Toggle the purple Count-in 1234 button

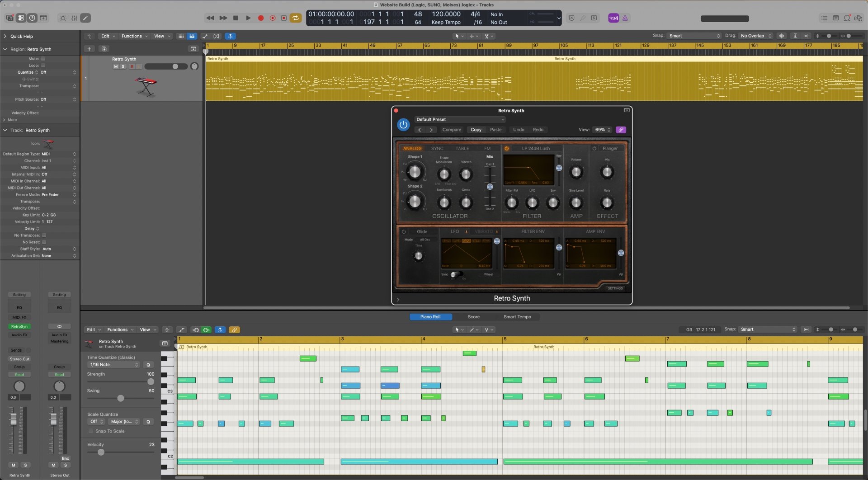[x=613, y=18]
